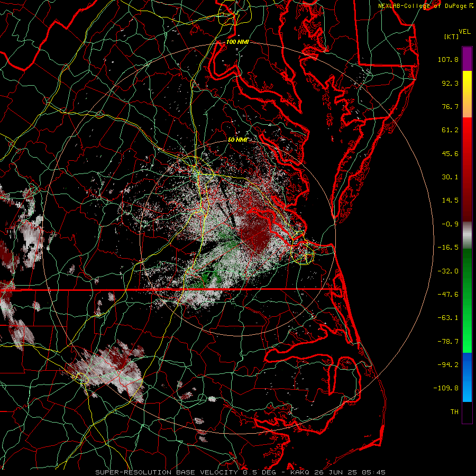Select the -47.6 value on velocity scale
The height and width of the screenshot is (476, 476).
tap(448, 295)
